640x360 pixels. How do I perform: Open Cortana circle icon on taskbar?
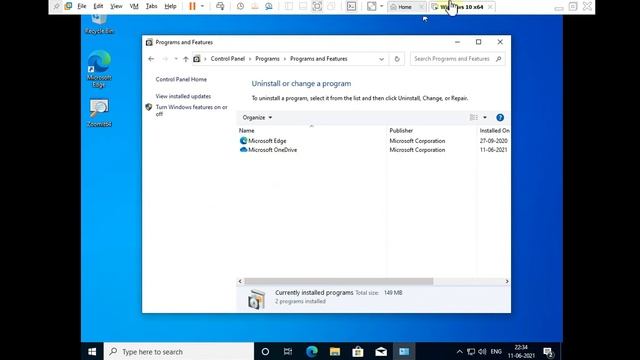[x=265, y=351]
